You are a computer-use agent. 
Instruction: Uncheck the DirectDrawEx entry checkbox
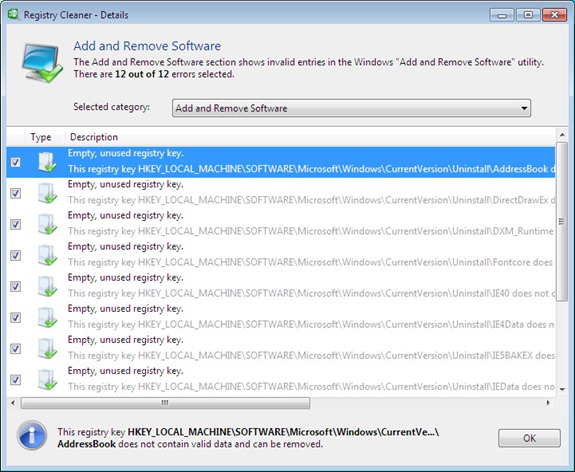point(15,193)
